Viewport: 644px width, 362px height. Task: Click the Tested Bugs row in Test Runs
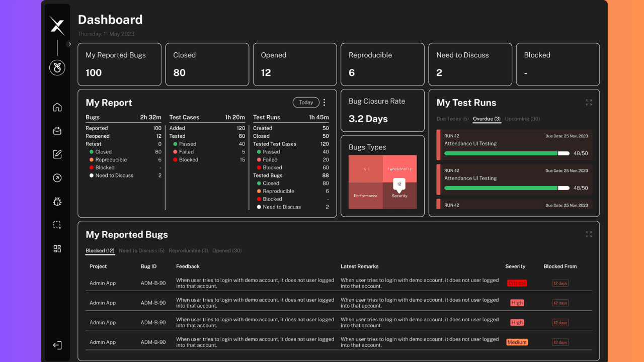click(291, 175)
